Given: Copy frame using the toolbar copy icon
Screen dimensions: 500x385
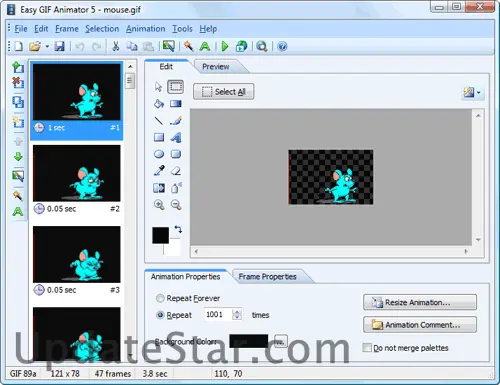Looking at the screenshot, I should pyautogui.click(x=132, y=46).
